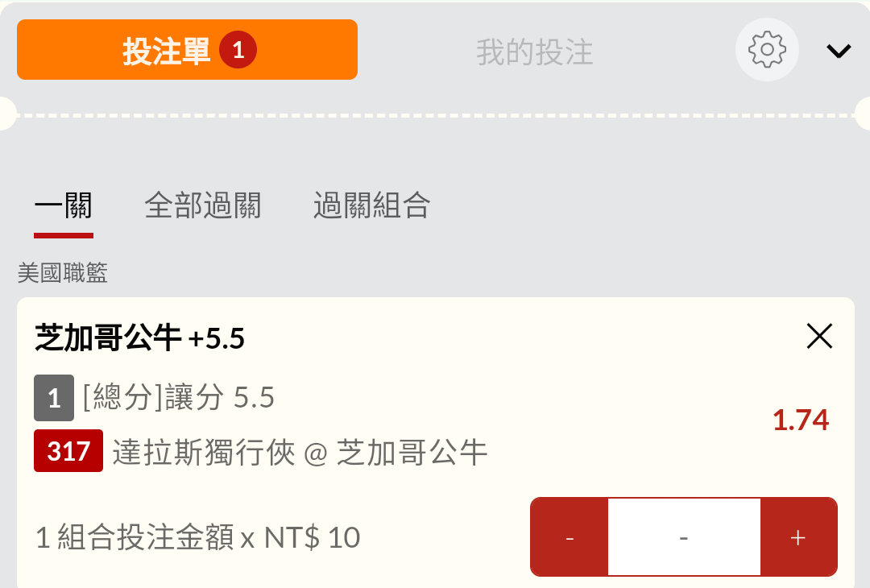Open the 我的投注 tab
The image size is (870, 588).
[534, 52]
